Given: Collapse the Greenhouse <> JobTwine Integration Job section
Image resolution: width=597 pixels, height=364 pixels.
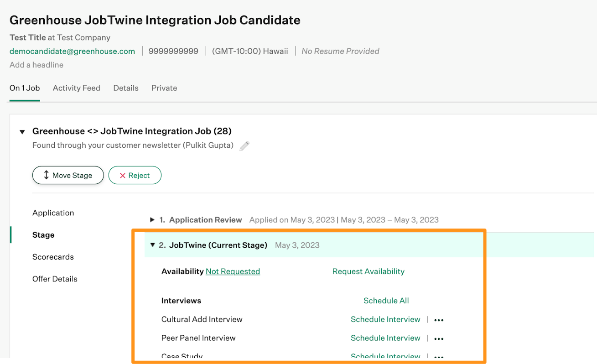Looking at the screenshot, I should coord(22,132).
